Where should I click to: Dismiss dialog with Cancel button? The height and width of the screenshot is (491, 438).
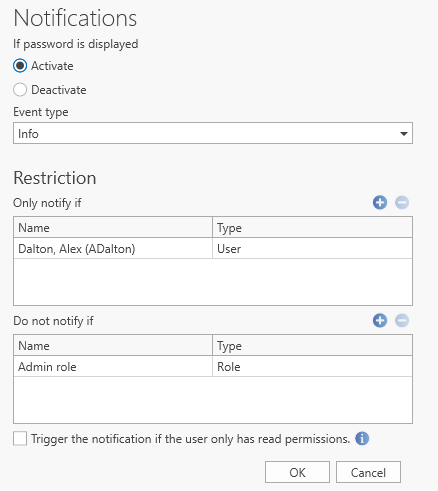point(368,472)
